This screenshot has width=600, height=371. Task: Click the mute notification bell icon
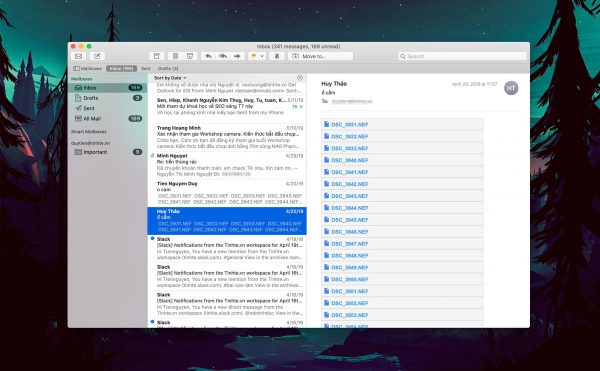(x=277, y=56)
